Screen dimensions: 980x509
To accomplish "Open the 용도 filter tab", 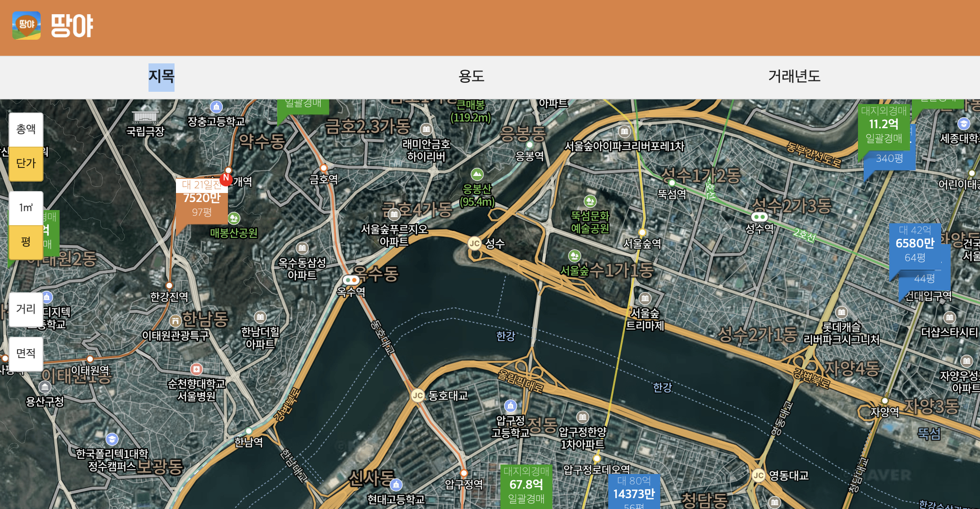I will (472, 77).
